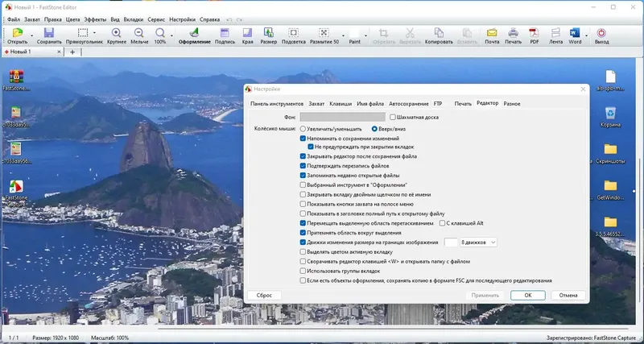This screenshot has width=644, height=344.
Task: Click the Размер resize icon
Action: click(268, 34)
